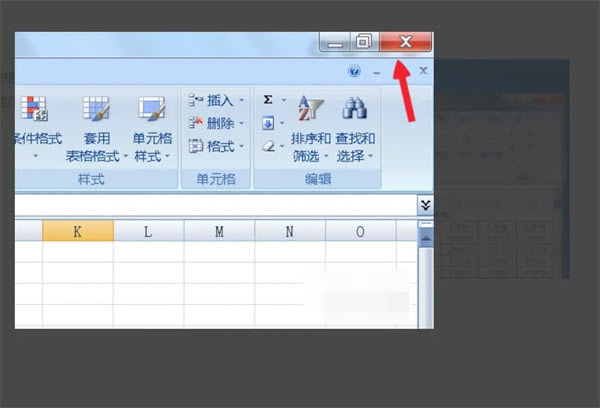Expand the Insert (插入) dropdown arrow
Image resolution: width=600 pixels, height=408 pixels.
241,100
